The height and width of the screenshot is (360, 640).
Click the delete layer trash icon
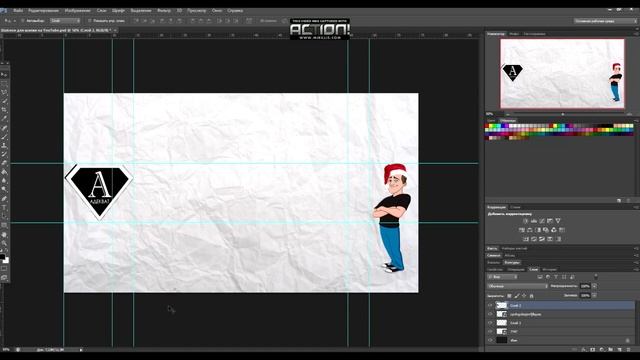pos(629,350)
